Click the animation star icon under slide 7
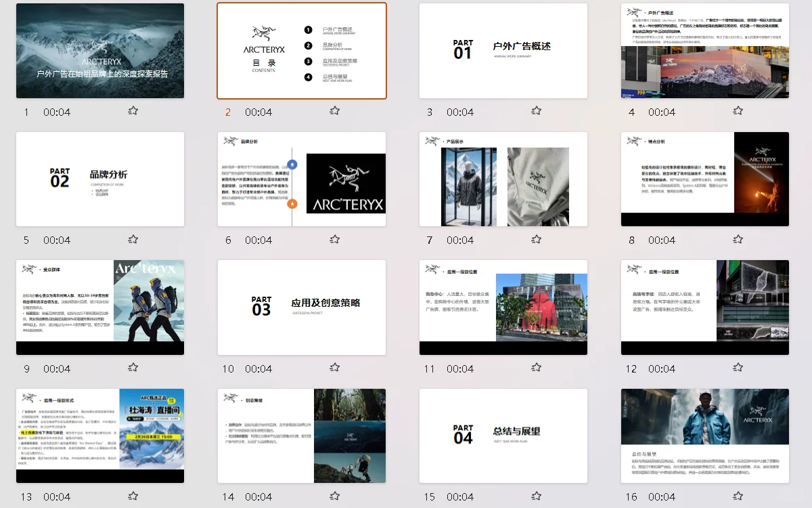The height and width of the screenshot is (508, 812). pyautogui.click(x=537, y=239)
